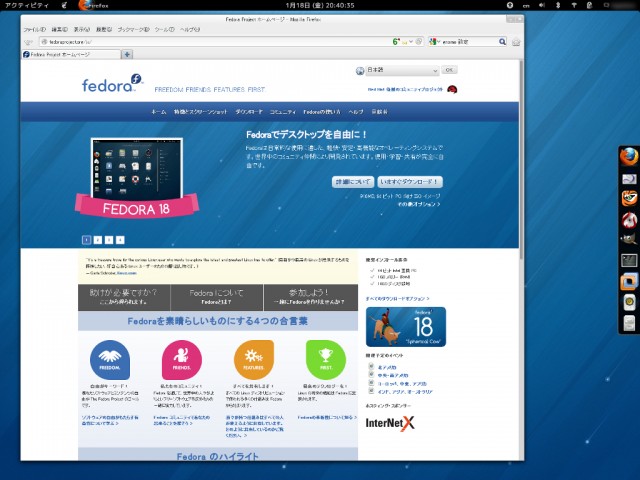Click the 詳細について button

pos(353,182)
